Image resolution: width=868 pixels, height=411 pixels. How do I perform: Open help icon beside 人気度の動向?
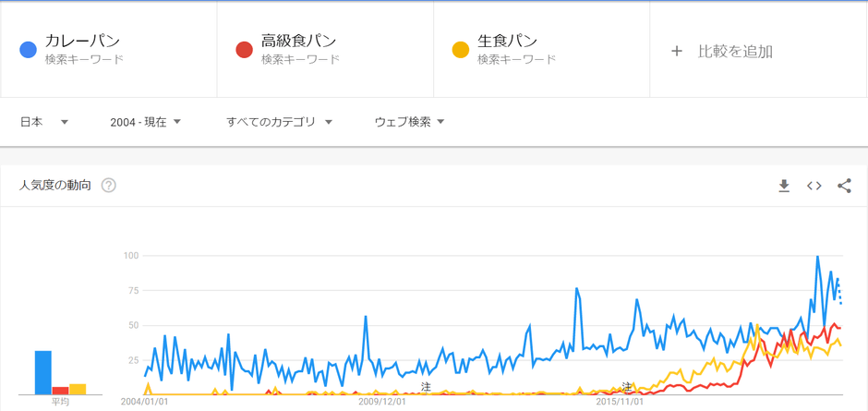pyautogui.click(x=109, y=186)
